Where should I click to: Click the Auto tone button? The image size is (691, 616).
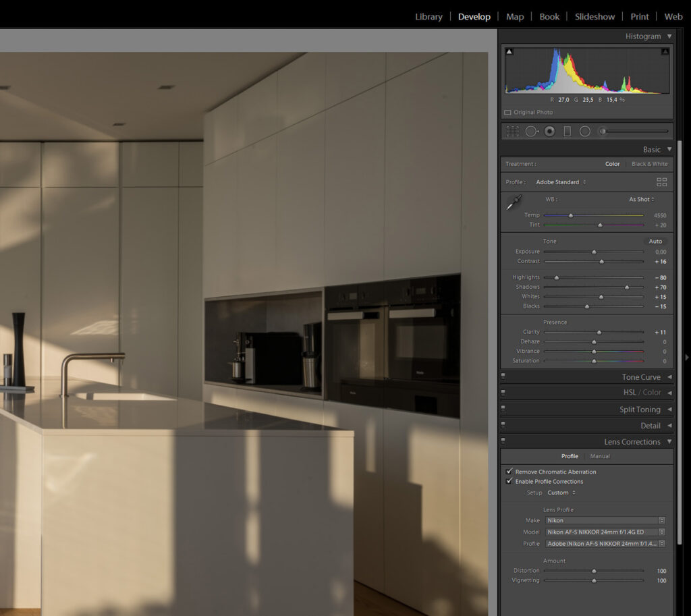click(655, 241)
